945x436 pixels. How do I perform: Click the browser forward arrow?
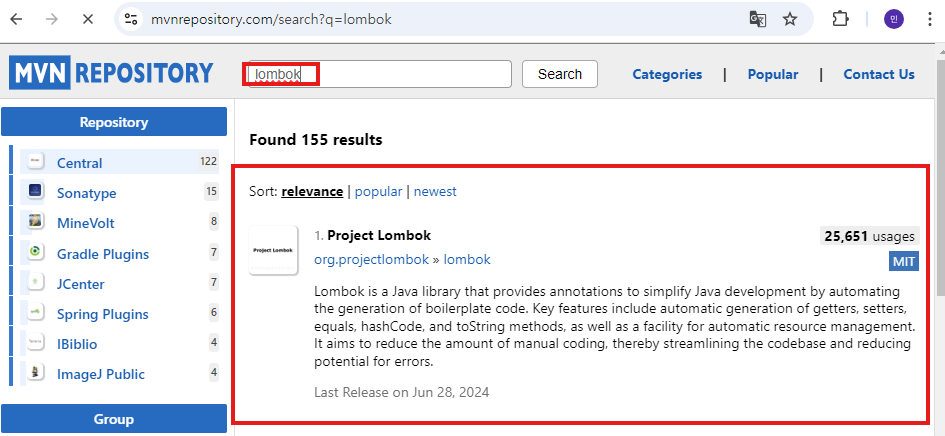52,19
